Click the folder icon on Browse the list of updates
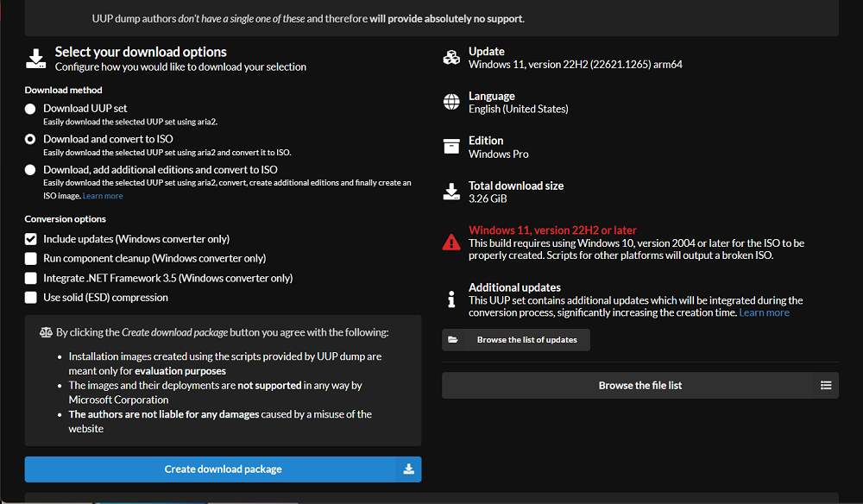The height and width of the screenshot is (504, 863). (x=453, y=340)
